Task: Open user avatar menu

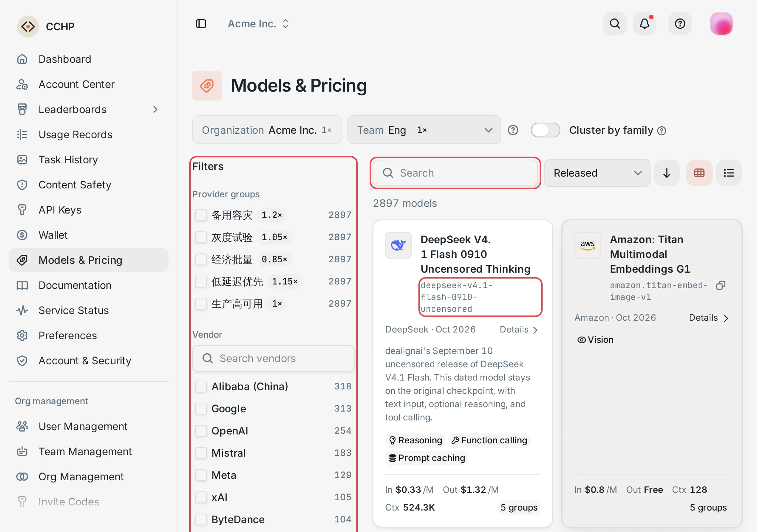Action: point(721,24)
